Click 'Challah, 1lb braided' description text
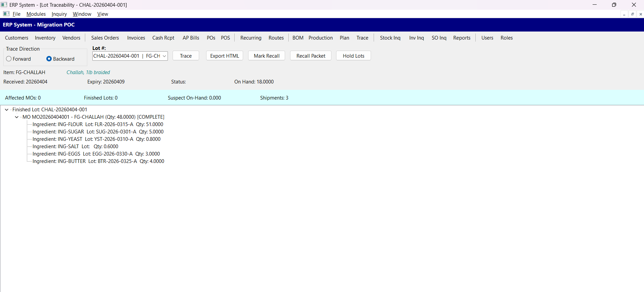Screen dimensions: 644x292 (88, 72)
